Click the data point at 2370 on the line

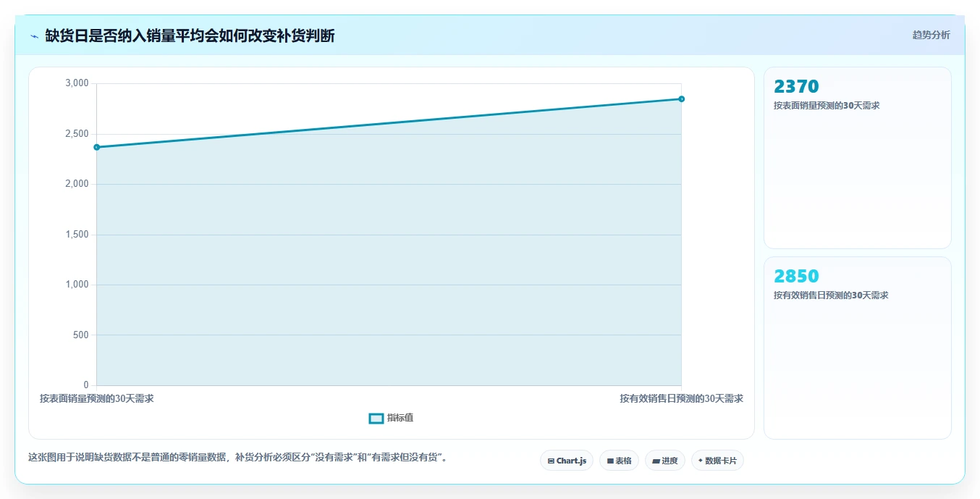pyautogui.click(x=97, y=147)
